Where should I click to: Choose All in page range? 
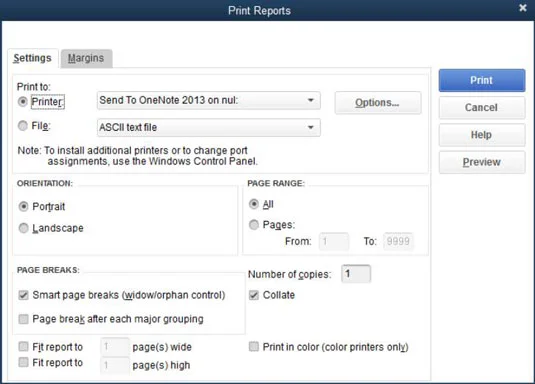pos(254,204)
